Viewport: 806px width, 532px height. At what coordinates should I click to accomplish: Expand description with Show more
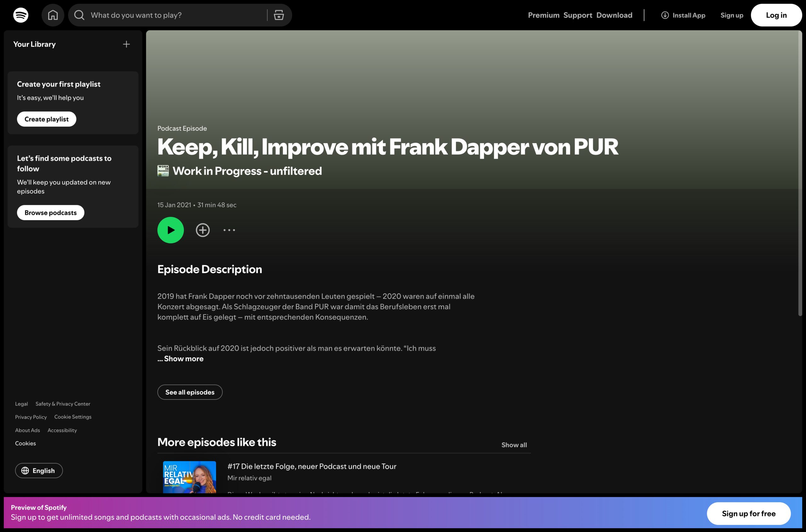pyautogui.click(x=184, y=359)
